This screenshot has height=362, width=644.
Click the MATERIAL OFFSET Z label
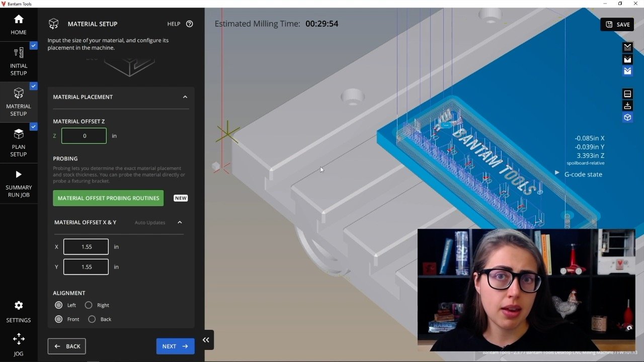[79, 121]
